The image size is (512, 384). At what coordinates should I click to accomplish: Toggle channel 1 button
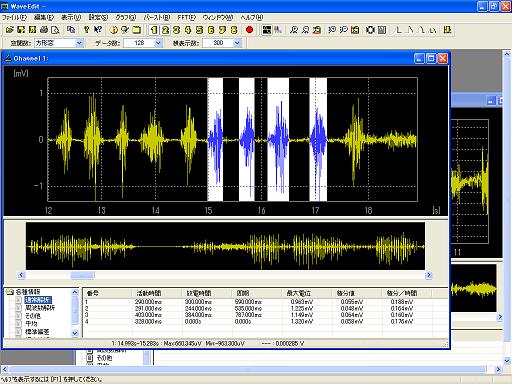(x=154, y=30)
